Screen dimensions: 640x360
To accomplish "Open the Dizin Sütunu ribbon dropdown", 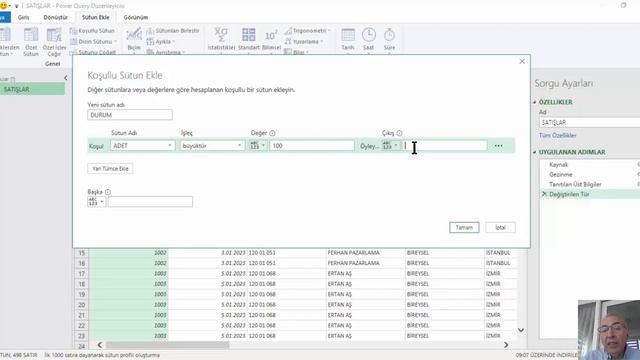I will click(x=93, y=42).
